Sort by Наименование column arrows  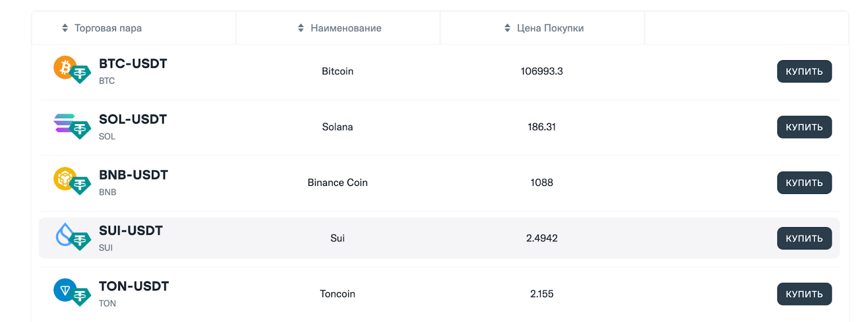301,28
